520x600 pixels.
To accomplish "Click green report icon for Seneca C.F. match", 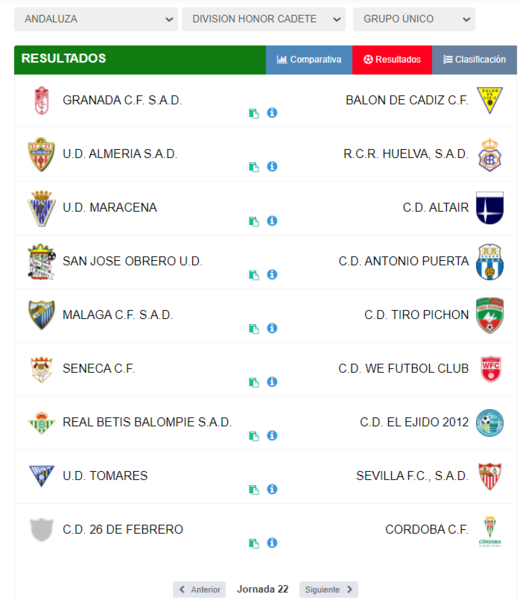I will (254, 382).
